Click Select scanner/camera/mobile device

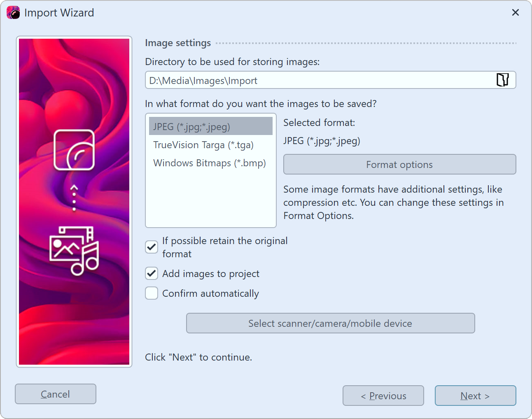coord(330,323)
